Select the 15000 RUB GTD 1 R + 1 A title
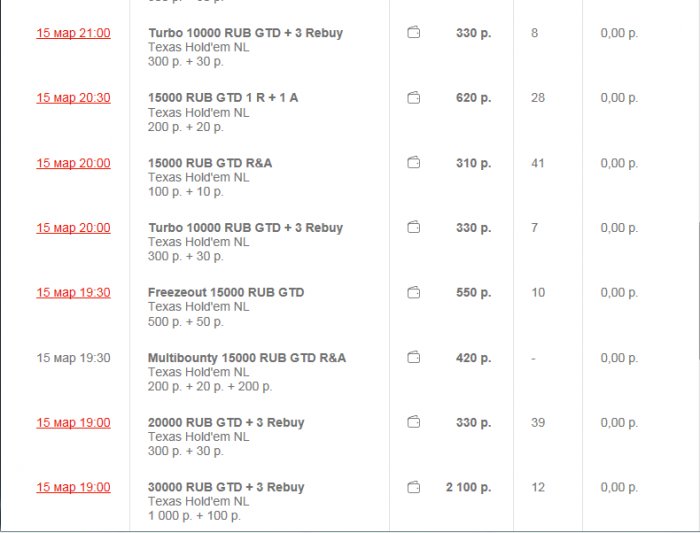This screenshot has width=700, height=533. (223, 98)
